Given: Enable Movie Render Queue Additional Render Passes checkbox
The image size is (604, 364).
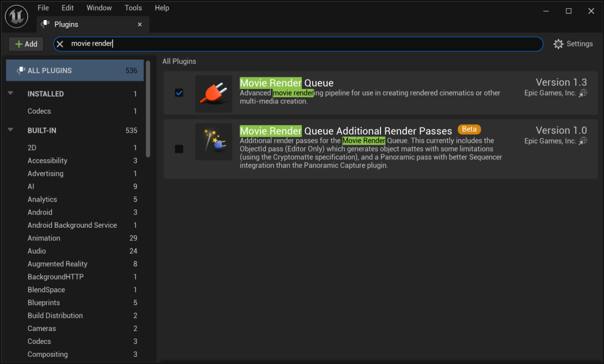Looking at the screenshot, I should click(179, 149).
